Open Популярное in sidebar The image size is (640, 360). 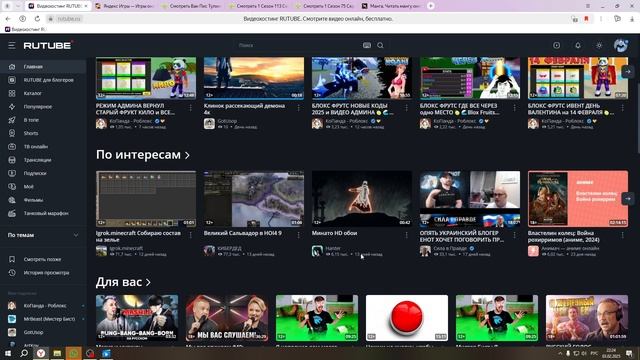tap(43, 107)
